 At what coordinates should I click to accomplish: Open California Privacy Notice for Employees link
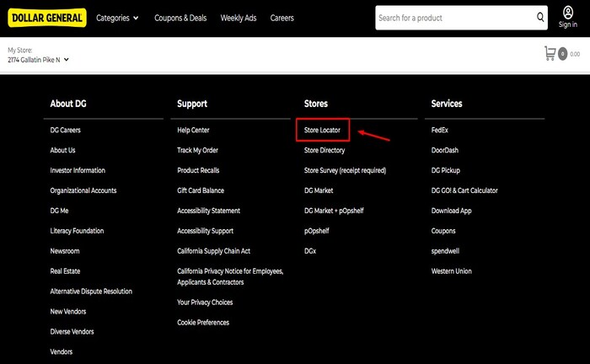230,276
